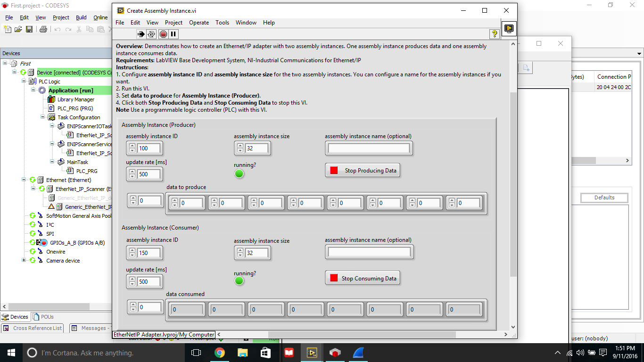
Task: Open the Window menu in LabVIEW
Action: tap(246, 23)
